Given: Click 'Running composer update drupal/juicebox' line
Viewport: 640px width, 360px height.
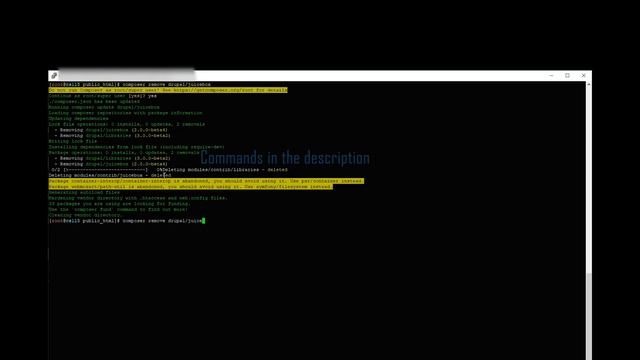Looking at the screenshot, I should tap(104, 107).
